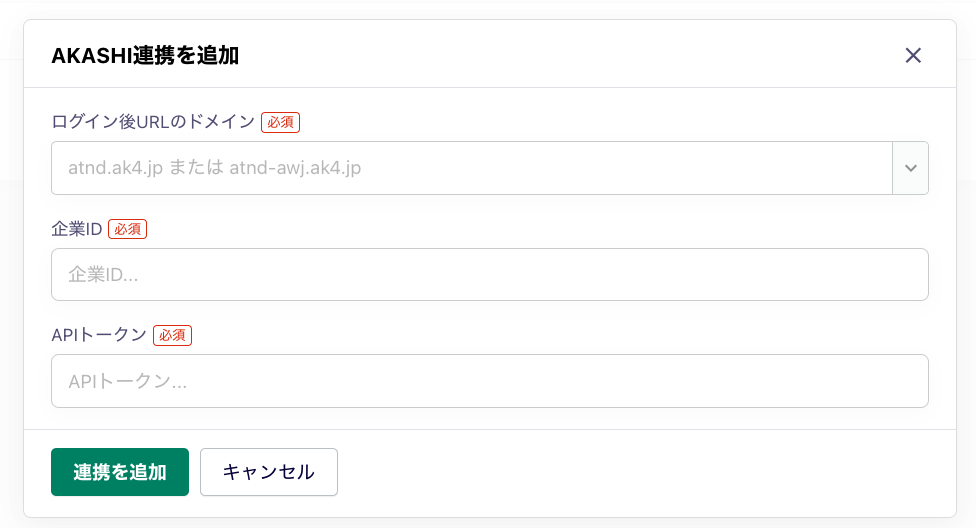Click 必須 badge beside APIトークン label

(x=172, y=335)
